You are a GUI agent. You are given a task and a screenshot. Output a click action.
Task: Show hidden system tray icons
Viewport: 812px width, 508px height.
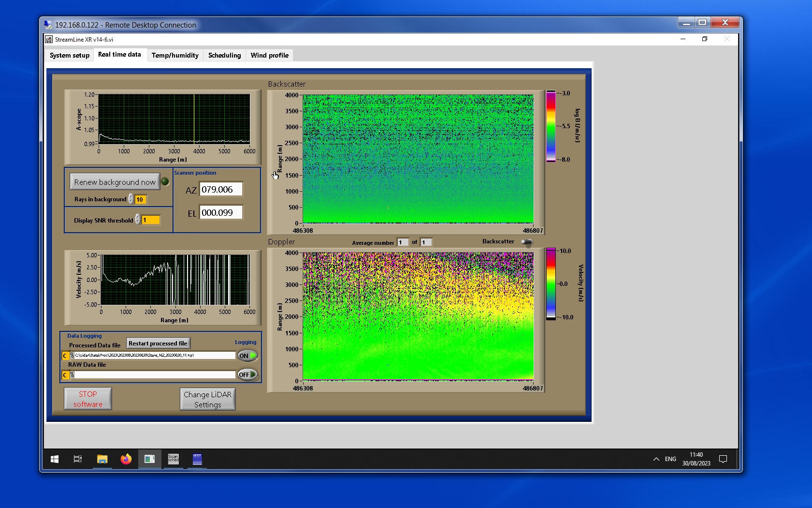(x=656, y=459)
